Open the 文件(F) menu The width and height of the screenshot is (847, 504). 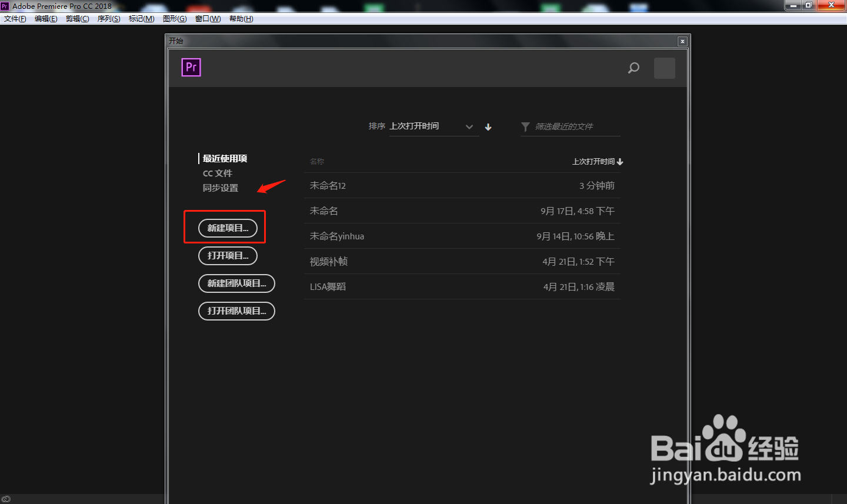click(x=15, y=19)
